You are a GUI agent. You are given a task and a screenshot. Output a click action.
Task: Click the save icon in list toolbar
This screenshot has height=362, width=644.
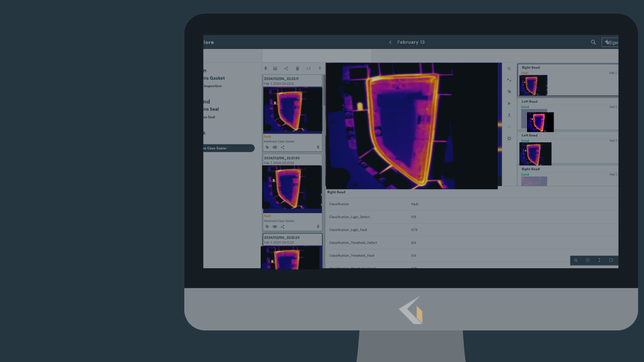(275, 69)
